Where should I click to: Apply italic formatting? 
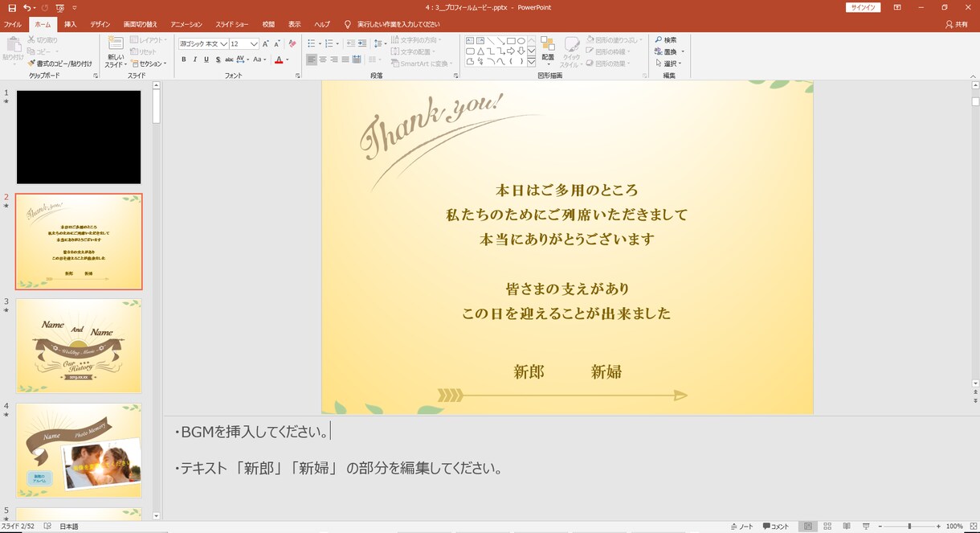[195, 59]
